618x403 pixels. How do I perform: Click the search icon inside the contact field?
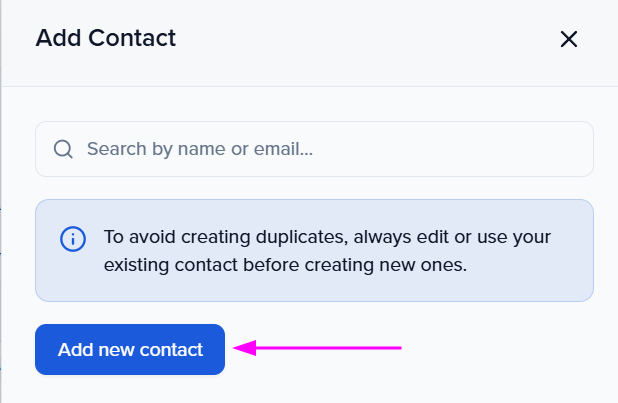[63, 149]
